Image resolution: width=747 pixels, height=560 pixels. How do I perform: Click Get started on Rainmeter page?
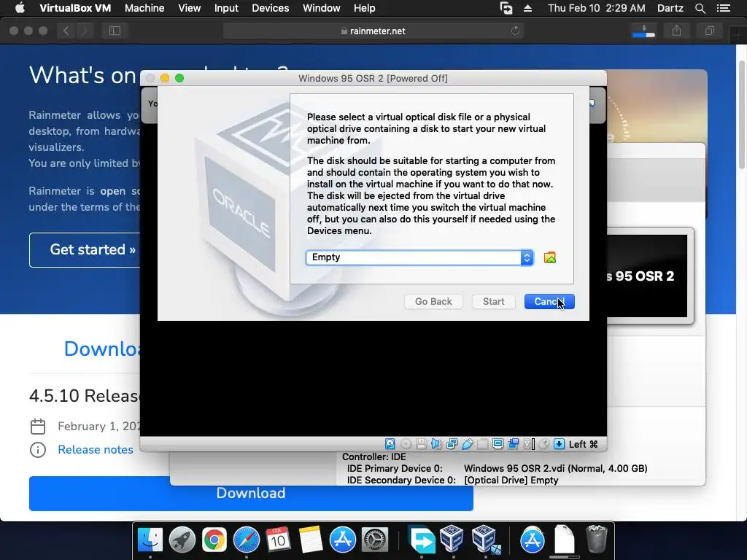(85, 250)
